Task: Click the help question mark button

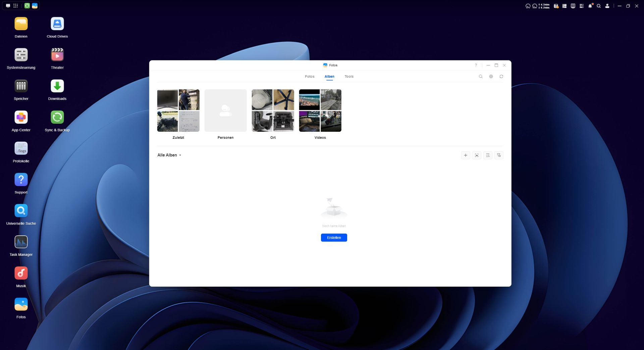Action: (476, 65)
